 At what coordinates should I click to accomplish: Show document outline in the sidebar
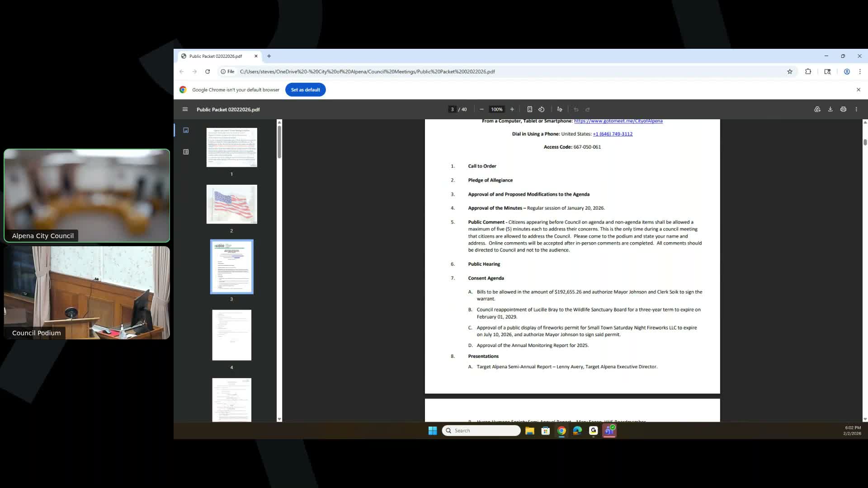tap(186, 152)
